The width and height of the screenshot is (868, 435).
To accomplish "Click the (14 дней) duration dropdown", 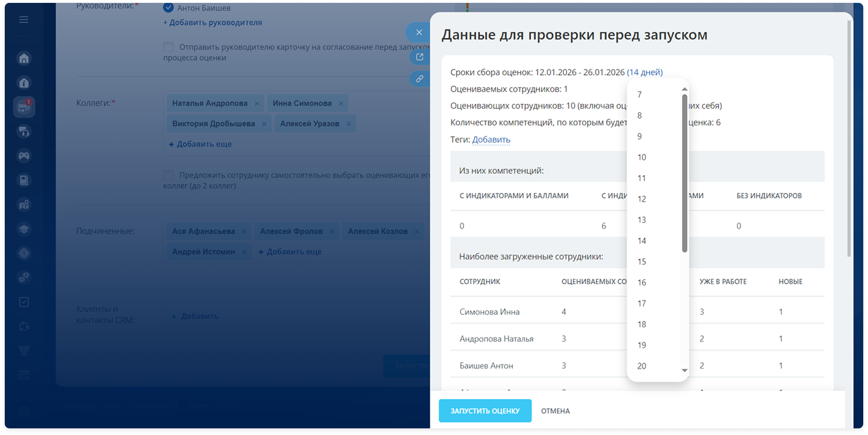I will (x=645, y=72).
